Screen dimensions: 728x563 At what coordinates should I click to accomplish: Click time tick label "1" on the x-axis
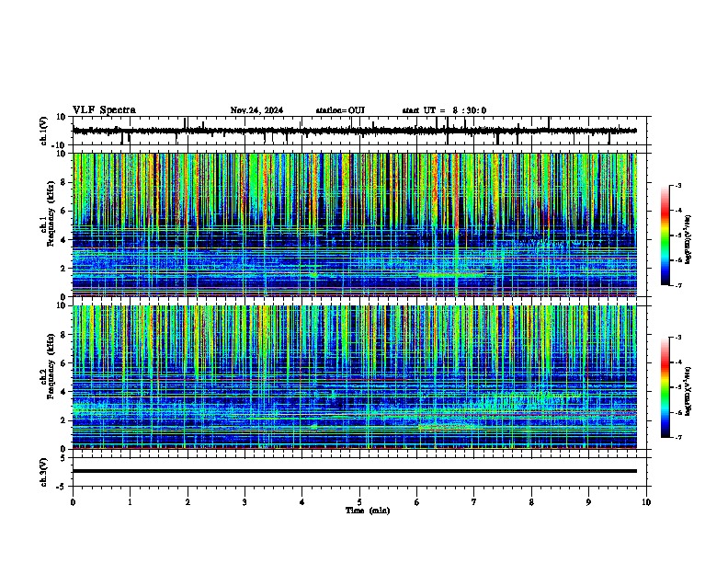click(130, 502)
